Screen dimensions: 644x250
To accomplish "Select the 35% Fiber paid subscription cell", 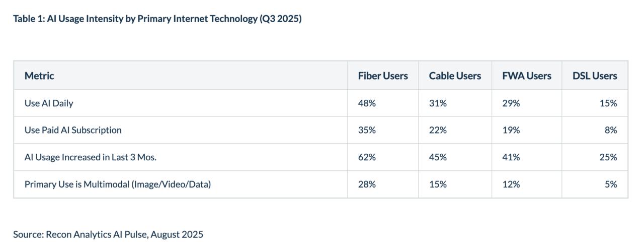I will click(367, 130).
